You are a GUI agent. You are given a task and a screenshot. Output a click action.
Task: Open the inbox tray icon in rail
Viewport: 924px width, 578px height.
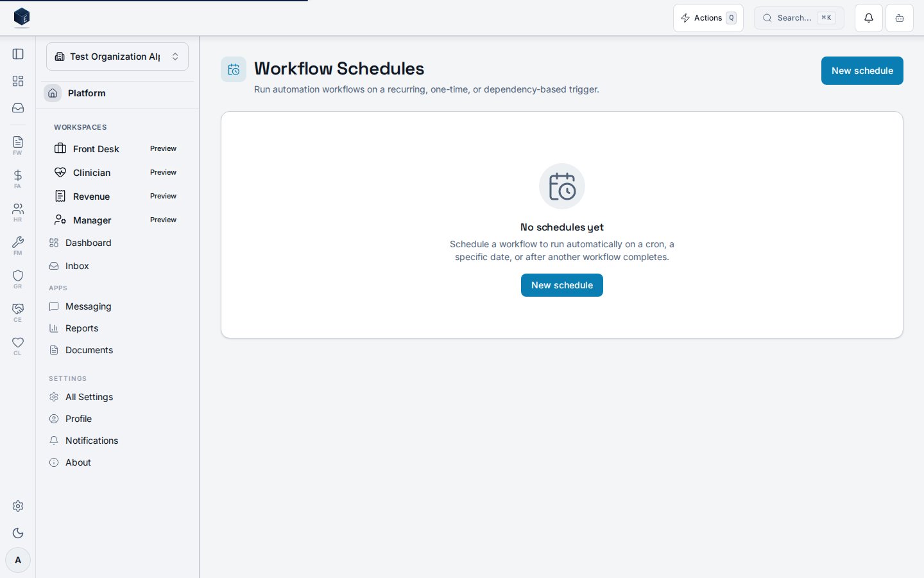point(18,108)
